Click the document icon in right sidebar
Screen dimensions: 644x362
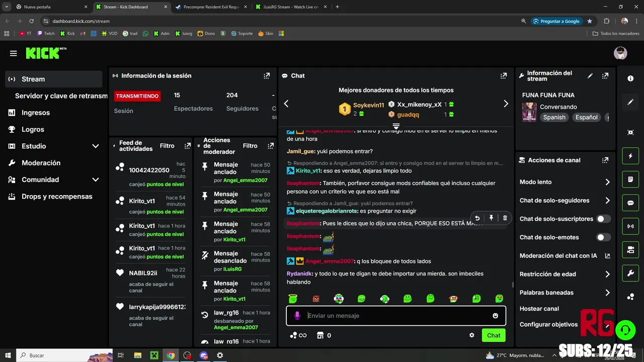630,179
